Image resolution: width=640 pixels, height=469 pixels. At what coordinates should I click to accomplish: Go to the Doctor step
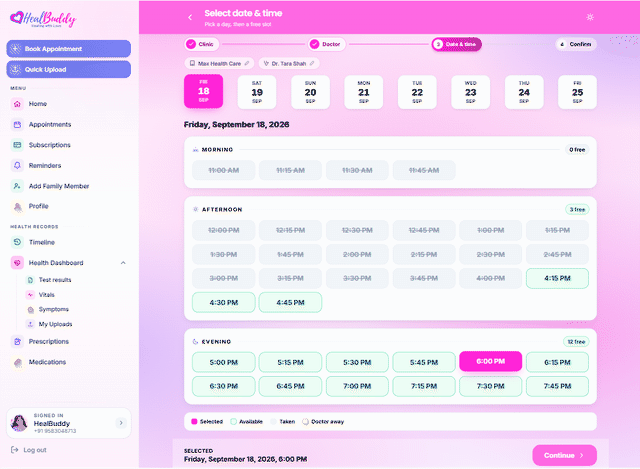coord(327,44)
